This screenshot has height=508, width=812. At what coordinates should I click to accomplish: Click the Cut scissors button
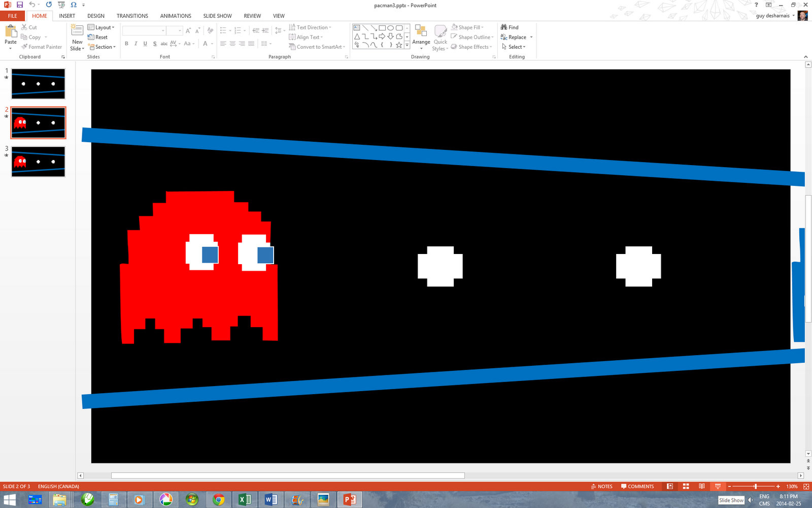[x=29, y=27]
